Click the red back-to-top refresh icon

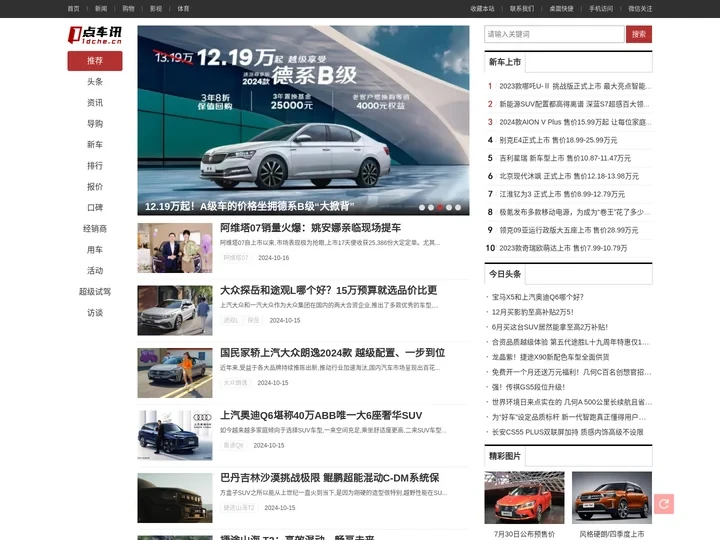point(664,504)
